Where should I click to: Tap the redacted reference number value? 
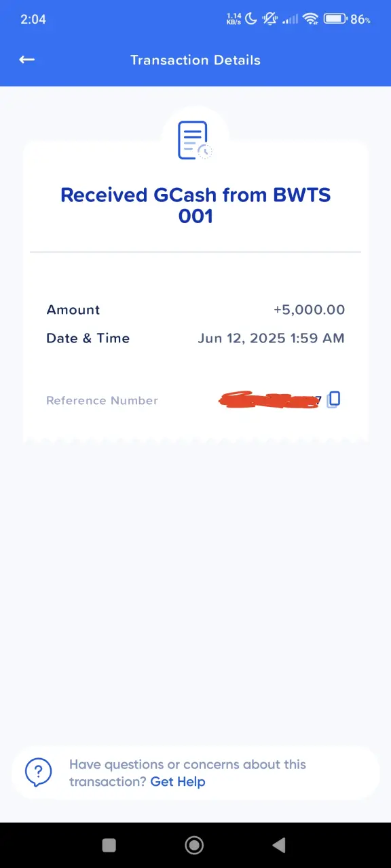[x=269, y=400]
